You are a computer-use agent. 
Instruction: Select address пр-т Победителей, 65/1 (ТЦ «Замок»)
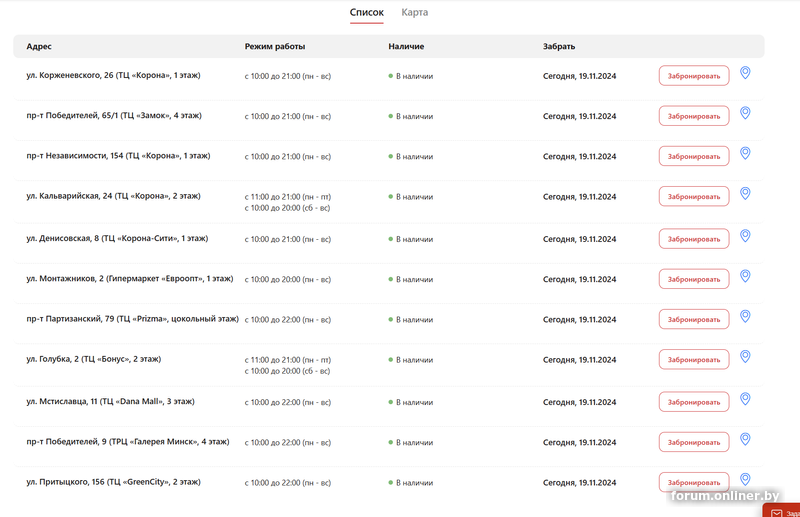(x=114, y=115)
